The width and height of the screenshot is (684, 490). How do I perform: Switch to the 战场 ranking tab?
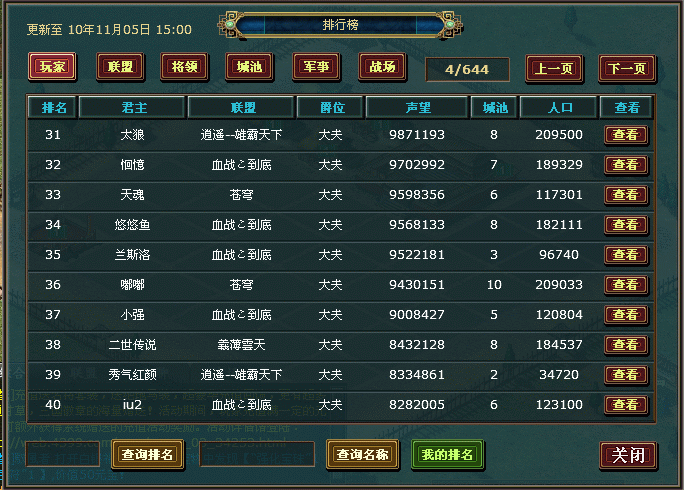382,67
